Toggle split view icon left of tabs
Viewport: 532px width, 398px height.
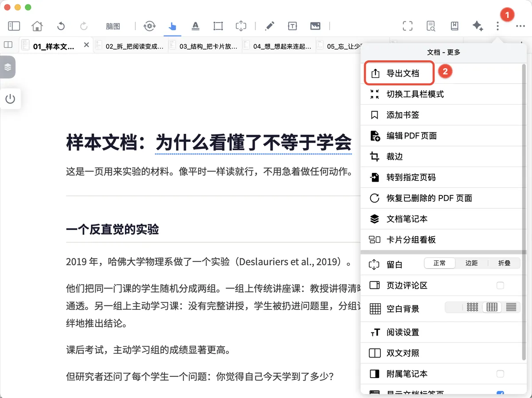pyautogui.click(x=8, y=45)
